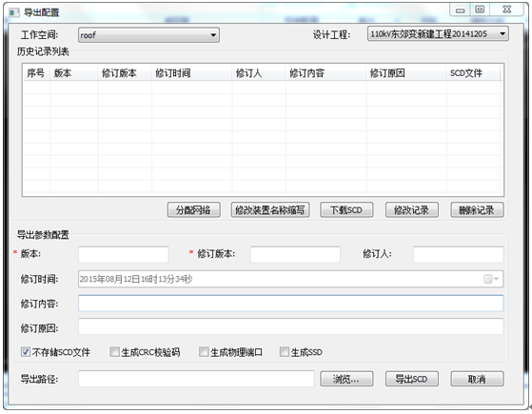532x414 pixels.
Task: Maximize the 导出配置 window
Action: click(x=480, y=10)
